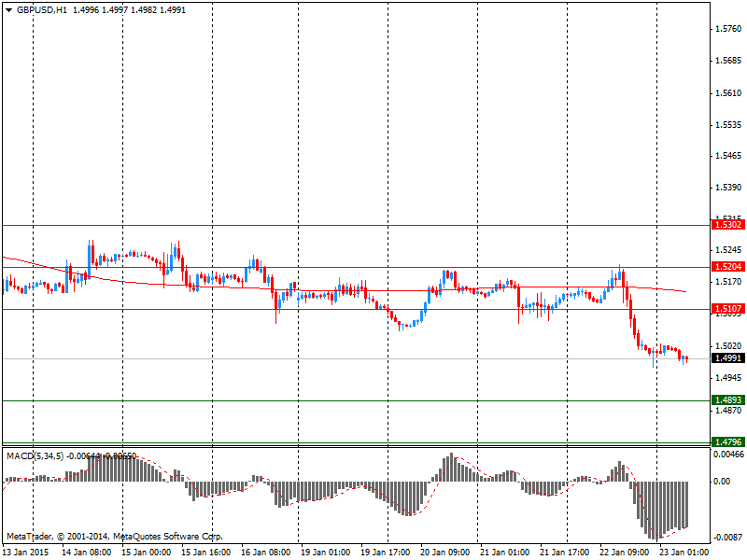Click the 14 Jan 08:00 time axis label
This screenshot has width=747, height=560.
[86, 553]
